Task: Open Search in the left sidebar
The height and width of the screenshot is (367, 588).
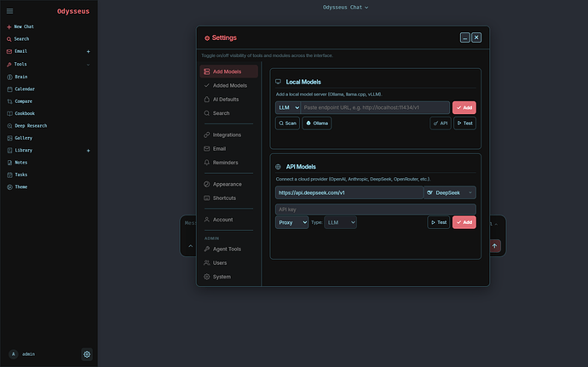Action: coord(18,39)
